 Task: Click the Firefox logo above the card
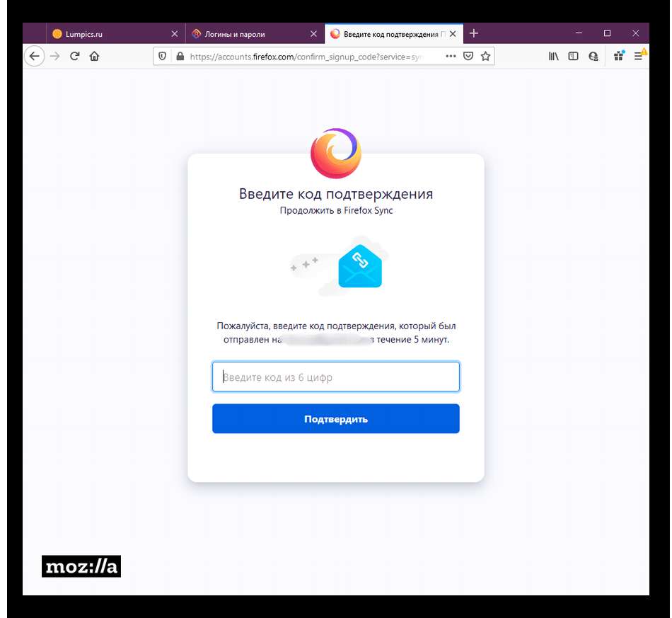tap(336, 153)
